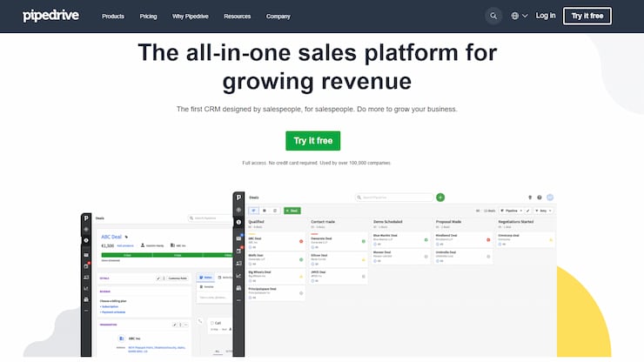Open Organization section more options dots
The width and height of the screenshot is (644, 362).
pos(185,325)
